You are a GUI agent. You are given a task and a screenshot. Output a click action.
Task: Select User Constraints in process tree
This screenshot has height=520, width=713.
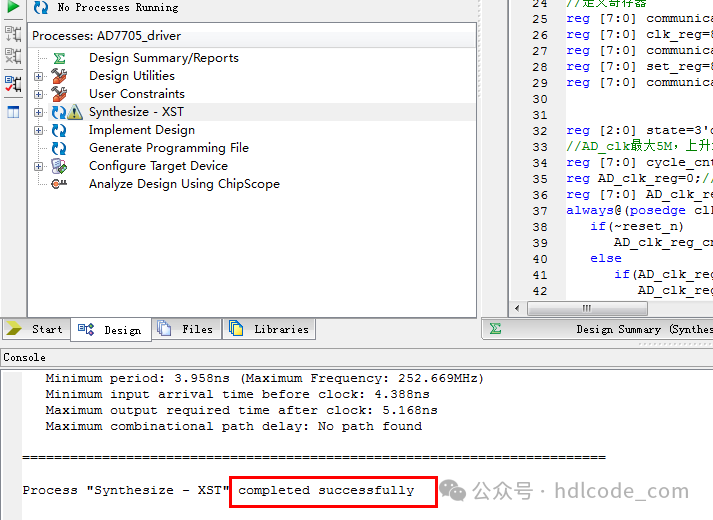[x=137, y=94]
